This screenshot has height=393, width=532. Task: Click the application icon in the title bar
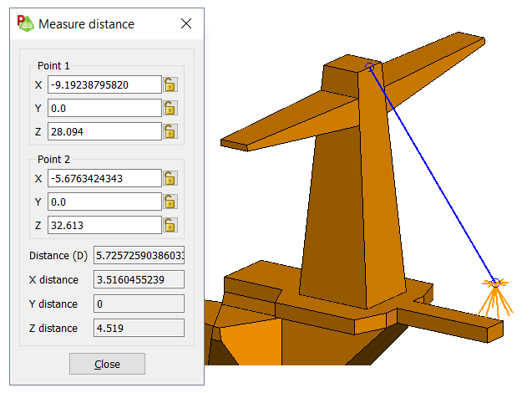click(26, 23)
